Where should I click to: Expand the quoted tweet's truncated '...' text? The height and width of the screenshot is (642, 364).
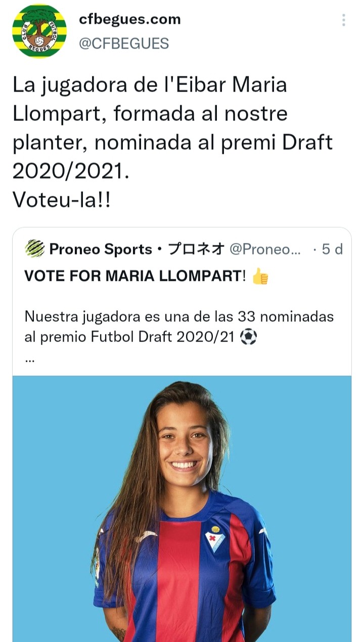point(29,359)
